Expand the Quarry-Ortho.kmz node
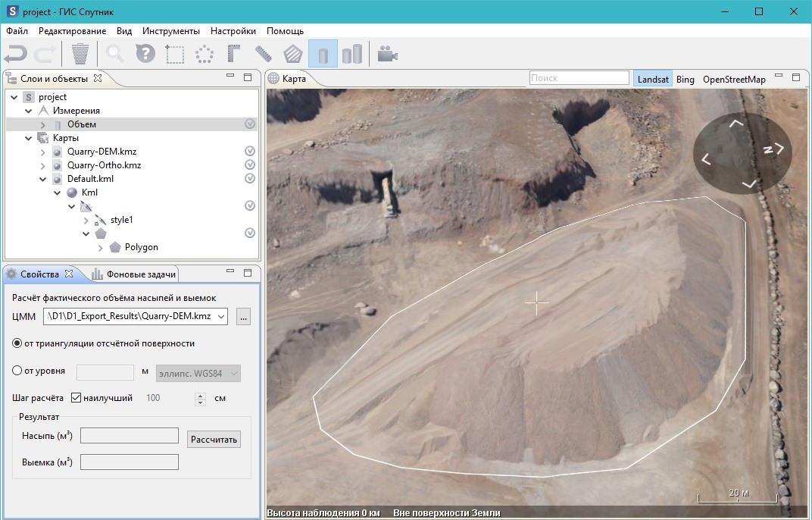 click(x=43, y=165)
